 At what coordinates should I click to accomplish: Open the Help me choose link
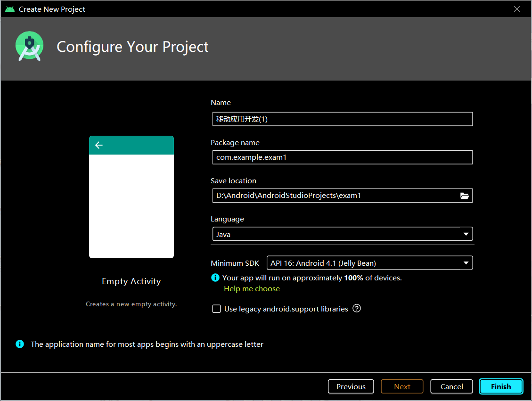tap(252, 289)
